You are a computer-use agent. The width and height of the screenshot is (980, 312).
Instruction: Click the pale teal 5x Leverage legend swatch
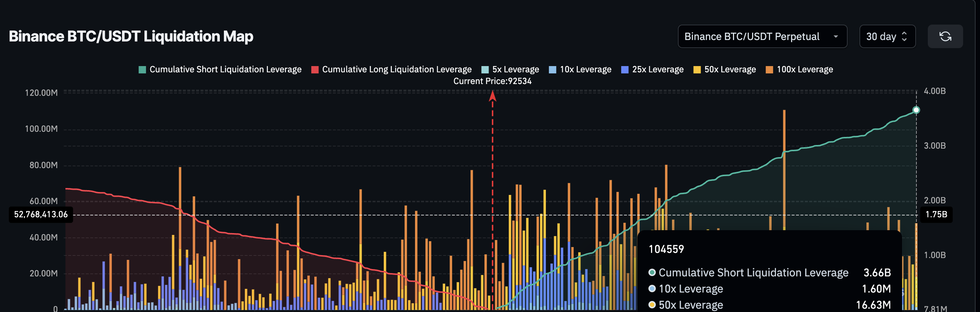click(485, 70)
